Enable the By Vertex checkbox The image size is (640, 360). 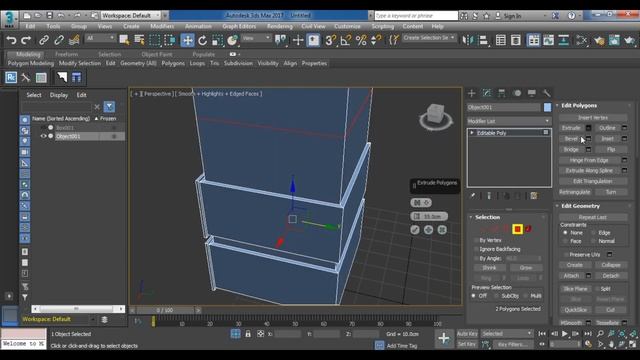tap(476, 240)
